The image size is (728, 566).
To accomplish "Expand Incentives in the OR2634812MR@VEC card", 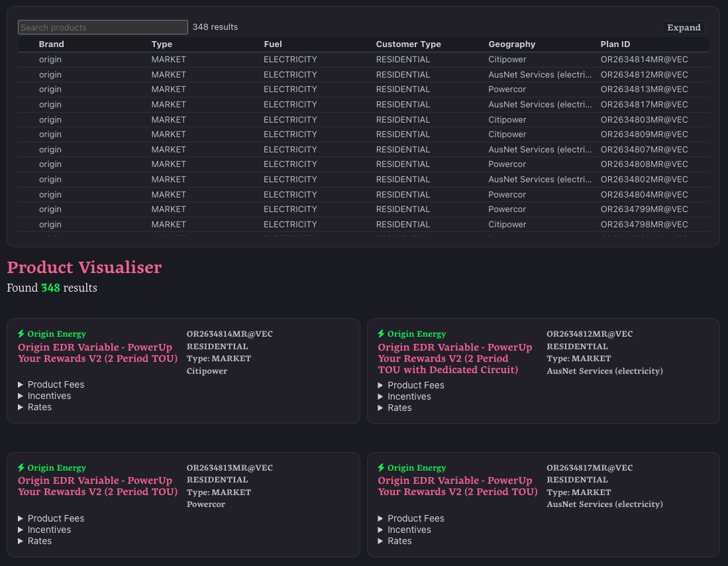I will tap(404, 396).
